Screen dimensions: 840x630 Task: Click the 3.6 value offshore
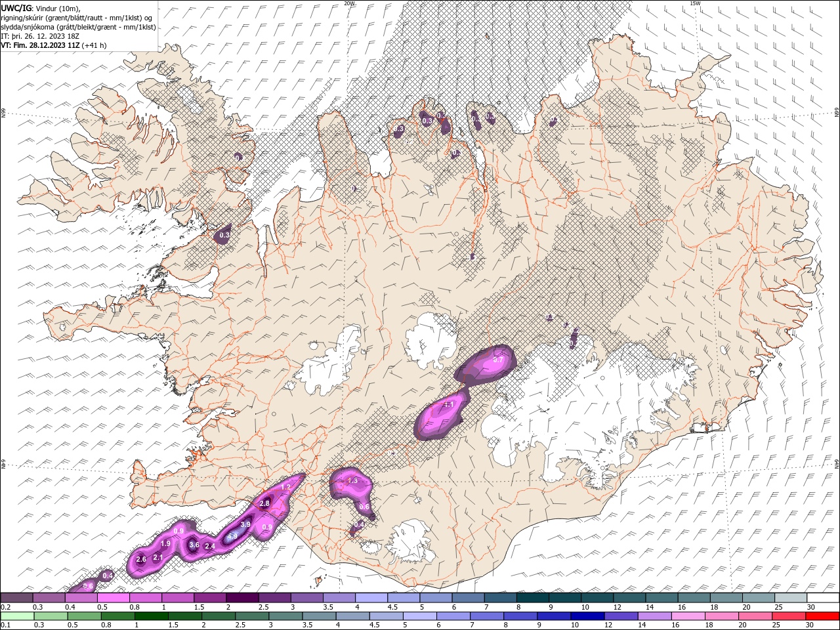[194, 545]
